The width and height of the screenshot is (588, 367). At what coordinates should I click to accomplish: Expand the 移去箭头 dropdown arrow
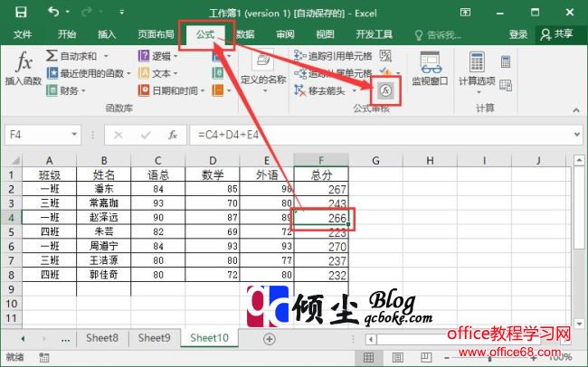354,90
